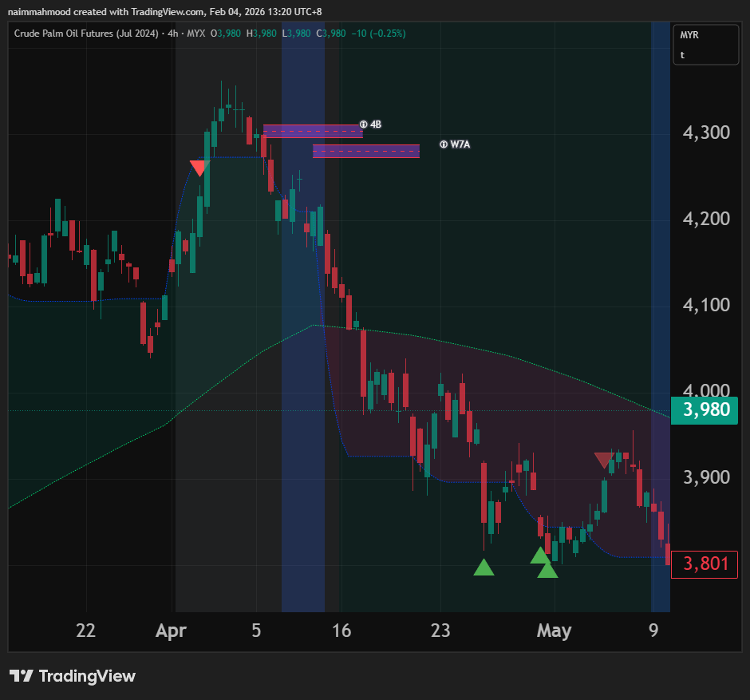This screenshot has height=700, width=750.
Task: Open the MYR currency selector
Action: (x=689, y=36)
